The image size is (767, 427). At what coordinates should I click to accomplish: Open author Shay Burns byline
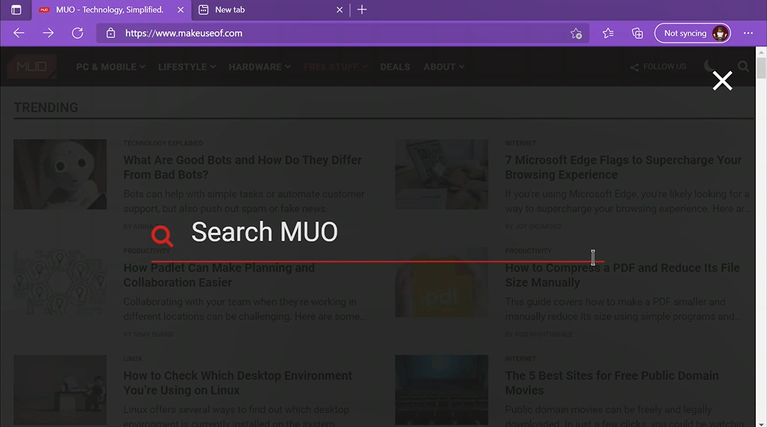(148, 334)
